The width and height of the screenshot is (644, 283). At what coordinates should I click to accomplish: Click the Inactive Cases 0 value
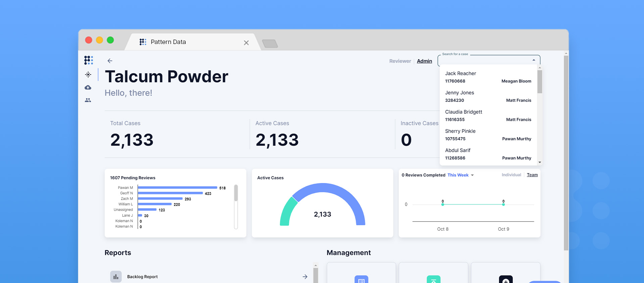[406, 140]
